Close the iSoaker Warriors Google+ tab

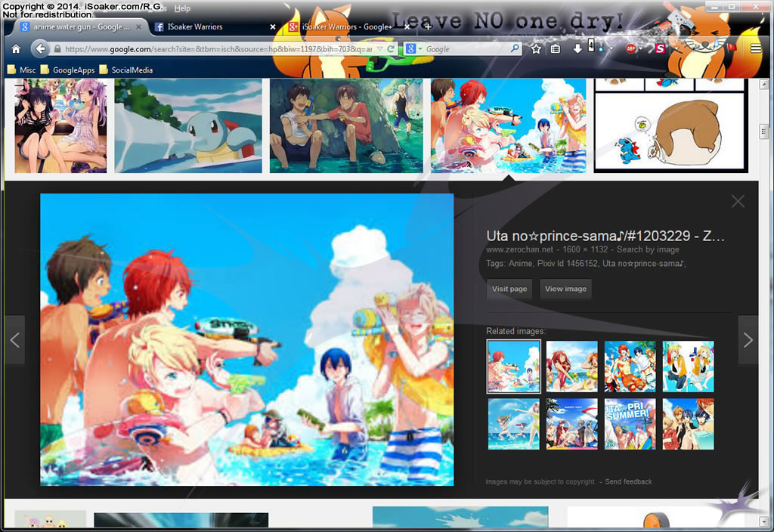pos(407,26)
